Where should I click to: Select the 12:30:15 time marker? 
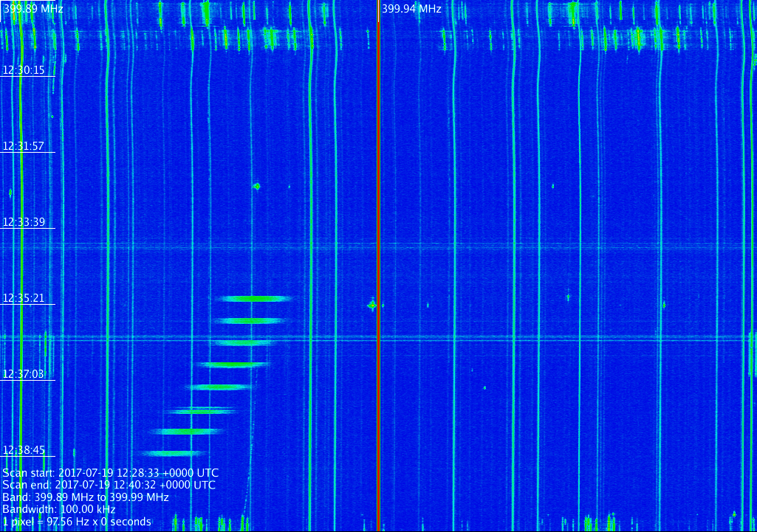(x=24, y=70)
